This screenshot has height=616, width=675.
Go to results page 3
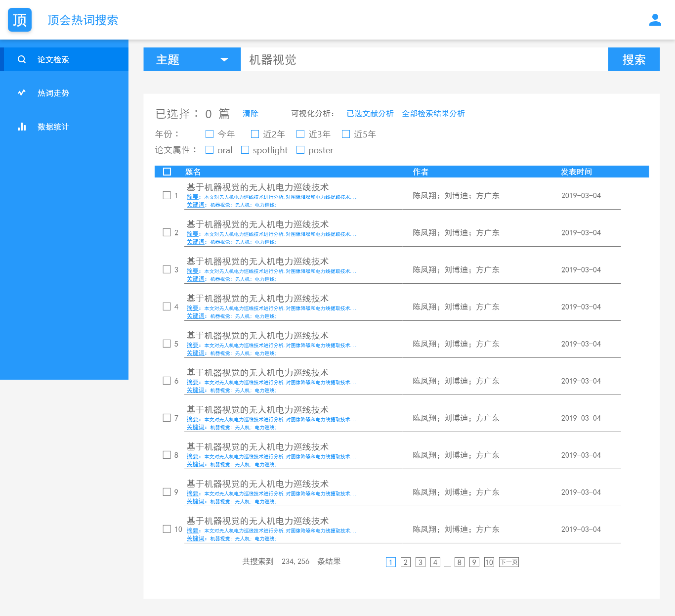(421, 562)
